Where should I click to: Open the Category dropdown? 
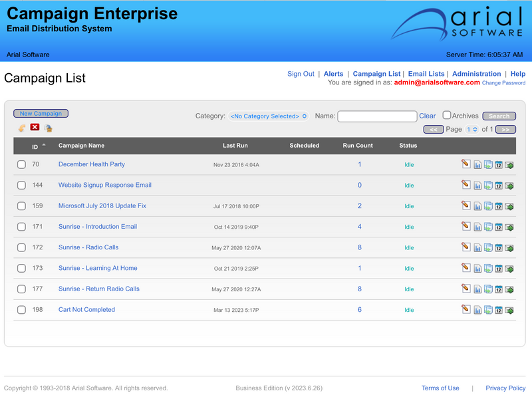click(269, 116)
